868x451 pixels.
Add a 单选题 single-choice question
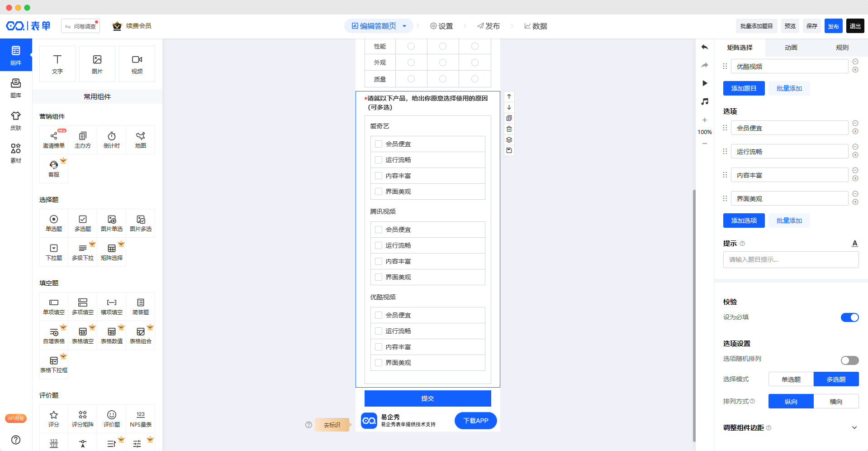tap(54, 223)
